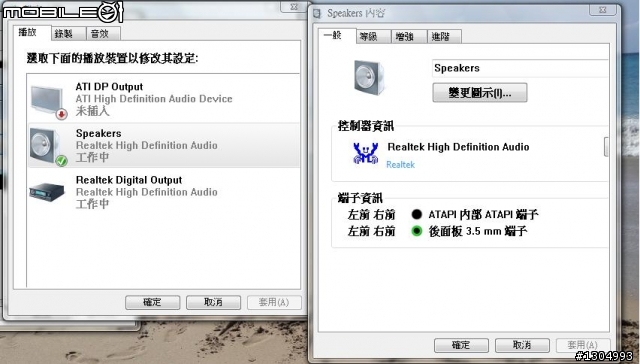
Task: Close the Speakers 內容 window
Action: point(602,10)
